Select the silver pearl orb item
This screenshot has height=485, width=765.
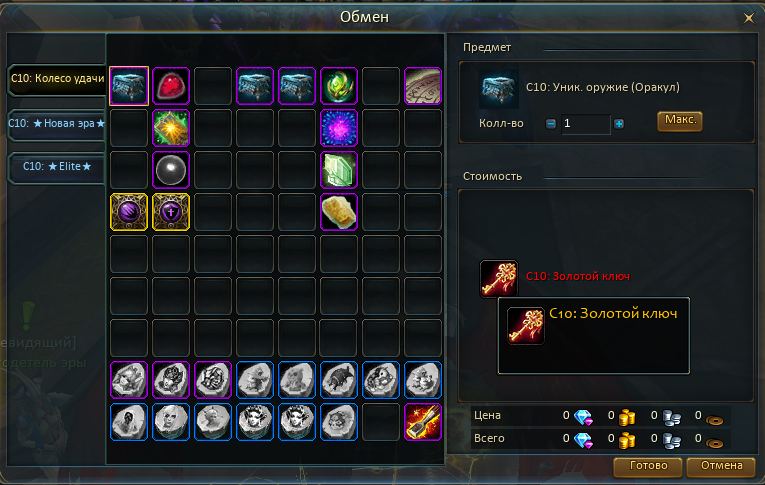(x=171, y=170)
